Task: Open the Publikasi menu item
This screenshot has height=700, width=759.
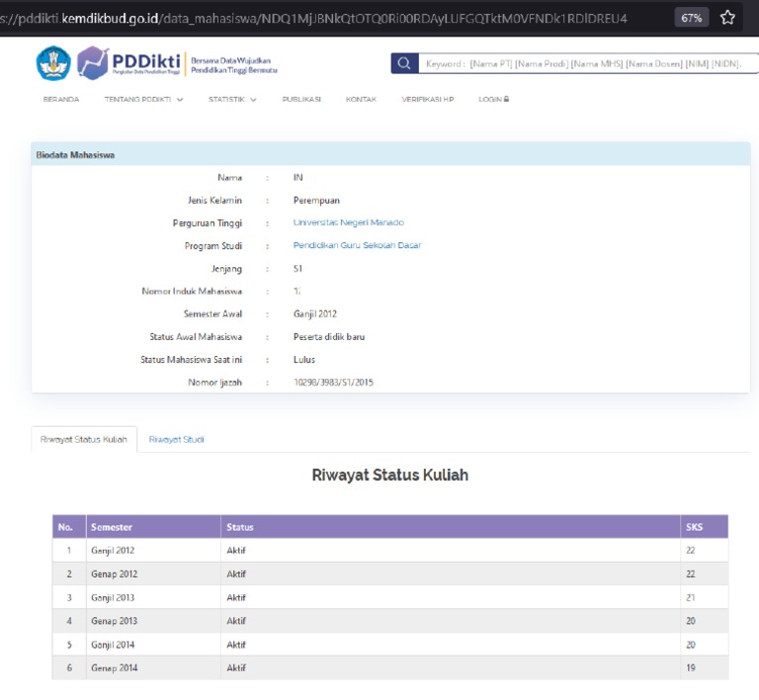Action: 301,99
